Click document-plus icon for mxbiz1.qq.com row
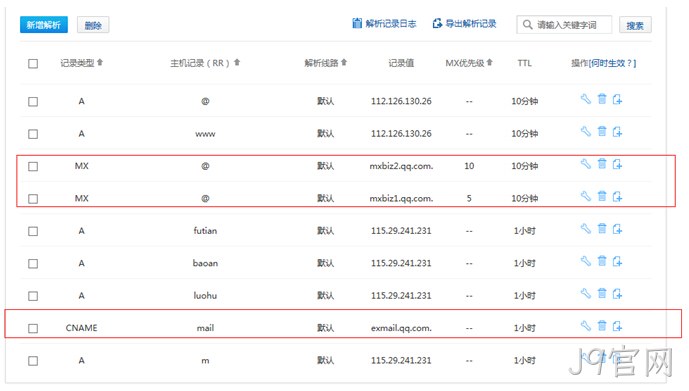689x391 pixels. point(617,196)
